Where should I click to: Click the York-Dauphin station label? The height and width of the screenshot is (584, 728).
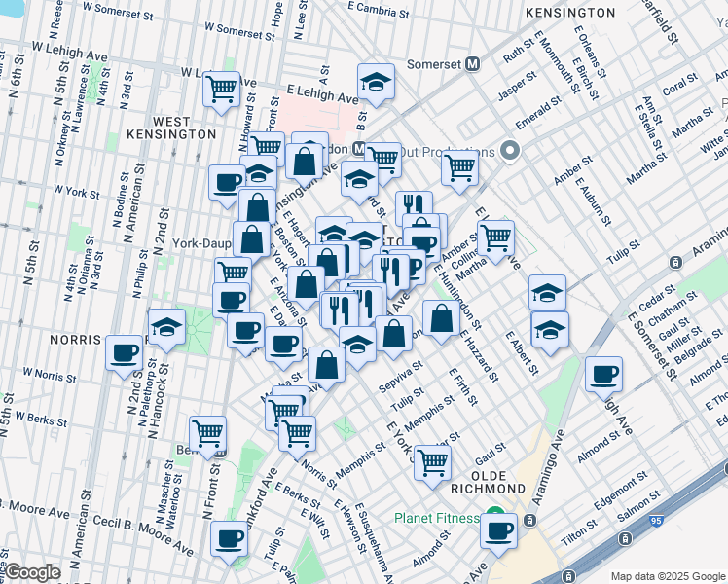201,243
